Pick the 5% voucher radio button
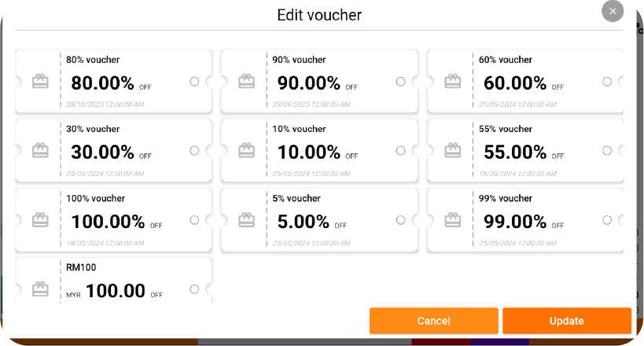This screenshot has width=644, height=346. click(x=400, y=220)
